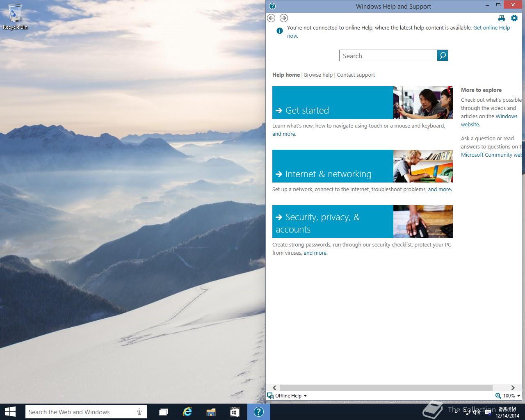
Task: Open the Internet & networking photo thumbnail
Action: coord(423,166)
